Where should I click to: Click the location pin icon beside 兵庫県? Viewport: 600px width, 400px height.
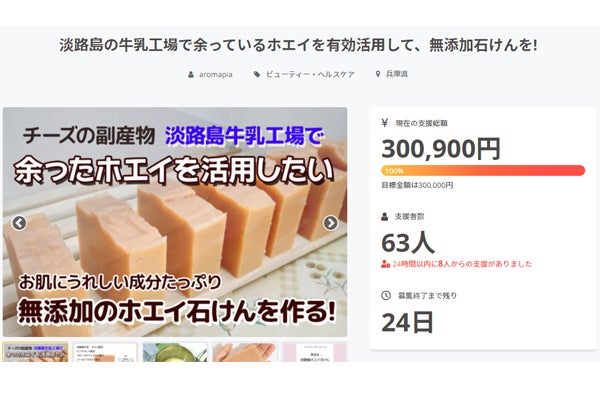point(378,74)
